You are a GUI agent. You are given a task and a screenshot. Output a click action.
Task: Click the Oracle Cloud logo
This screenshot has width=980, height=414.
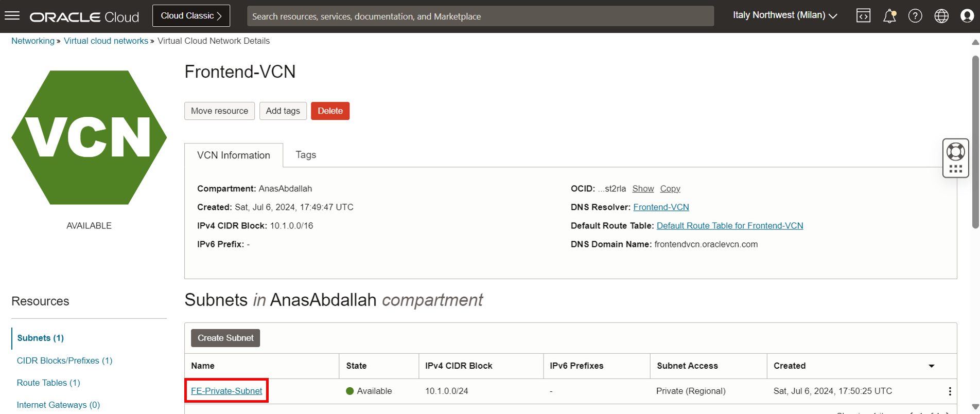(84, 17)
